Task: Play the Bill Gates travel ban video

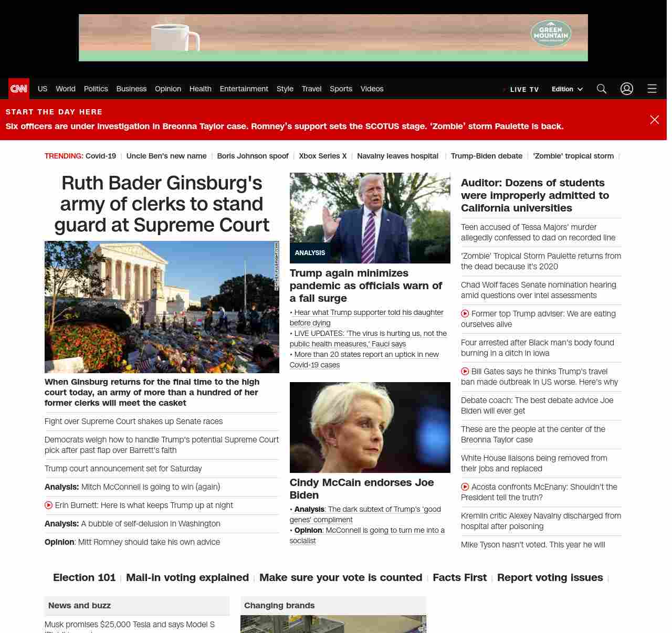Action: [465, 371]
